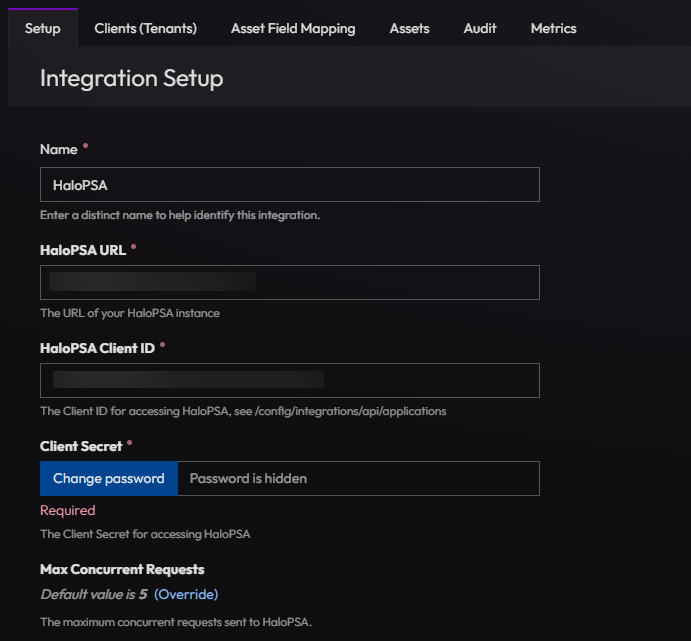Open the Metrics tab
Image resolution: width=691 pixels, height=641 pixels.
[554, 28]
